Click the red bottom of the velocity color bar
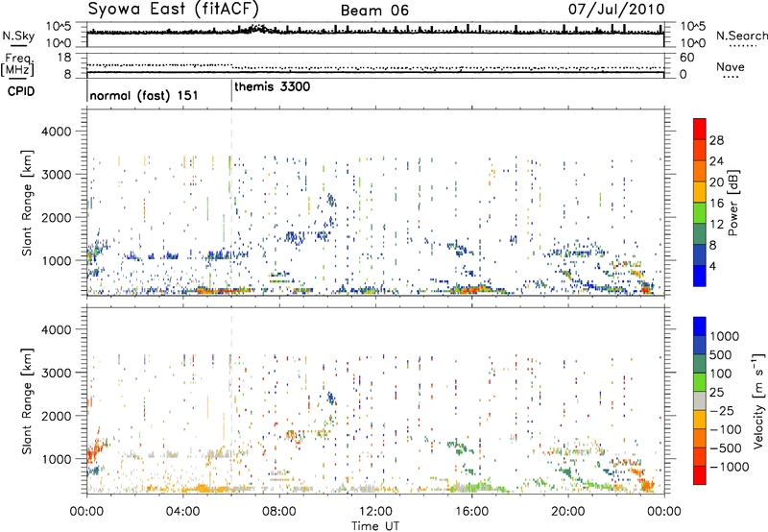768x532 pixels. [x=700, y=475]
